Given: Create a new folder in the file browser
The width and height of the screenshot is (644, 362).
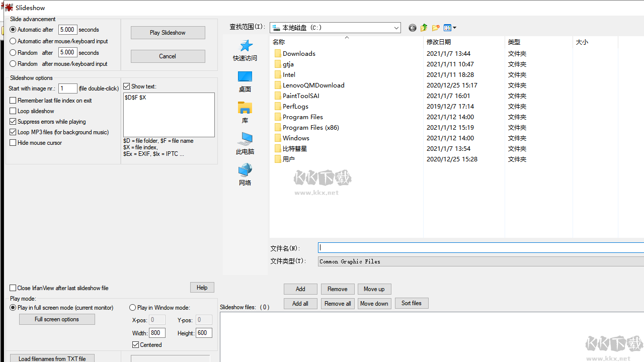Looking at the screenshot, I should [x=436, y=28].
